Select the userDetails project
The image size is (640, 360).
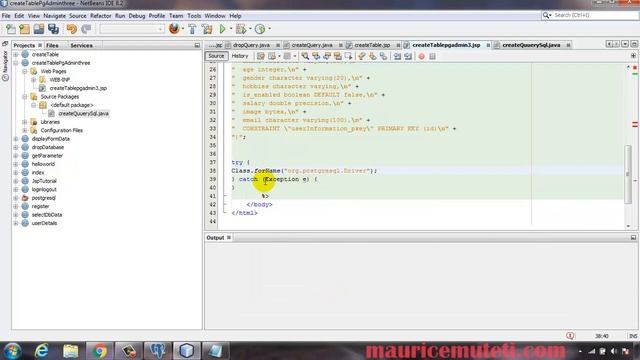(x=44, y=223)
